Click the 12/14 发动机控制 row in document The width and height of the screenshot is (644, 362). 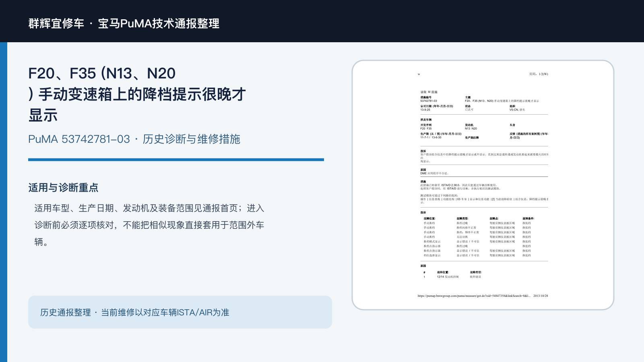tap(448, 277)
